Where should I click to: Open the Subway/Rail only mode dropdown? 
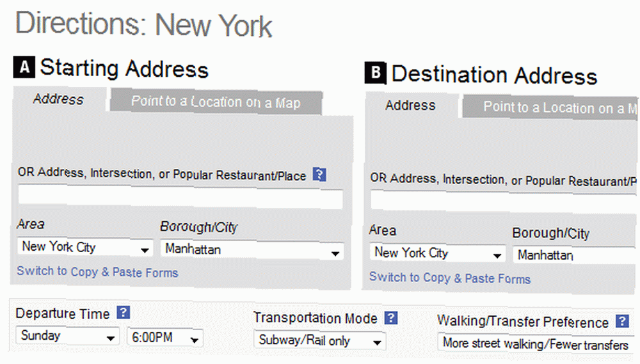pos(319,340)
